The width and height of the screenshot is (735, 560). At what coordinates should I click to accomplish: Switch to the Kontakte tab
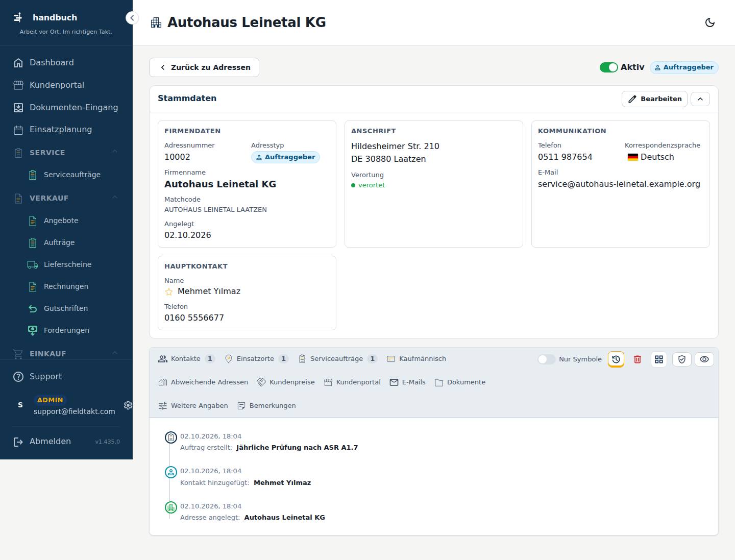(x=186, y=359)
